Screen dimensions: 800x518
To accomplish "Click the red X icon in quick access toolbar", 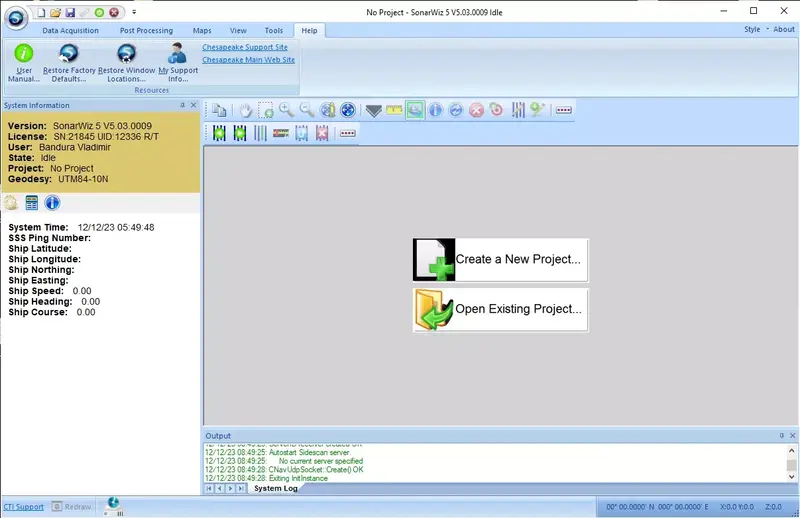I will [114, 12].
